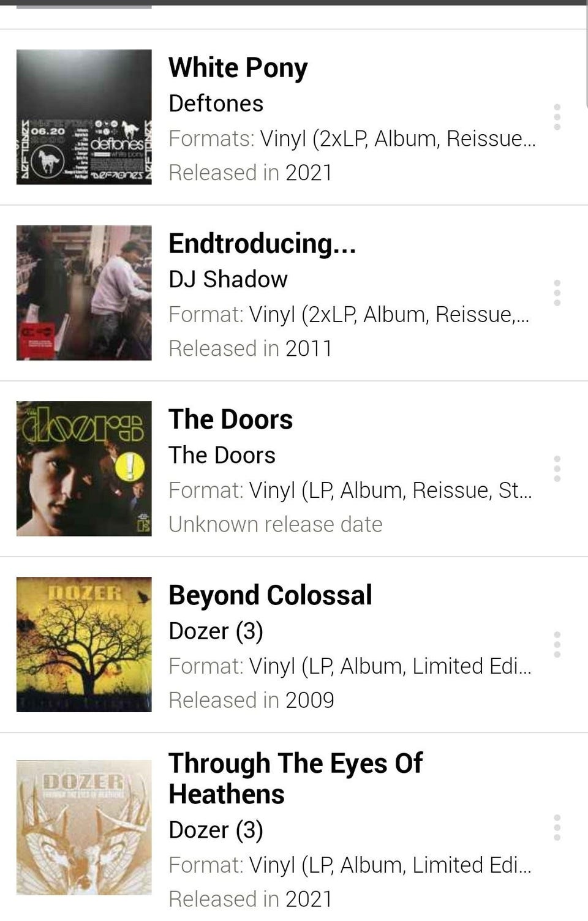Tap Through The Eyes Of Heathens cover

pos(84,827)
